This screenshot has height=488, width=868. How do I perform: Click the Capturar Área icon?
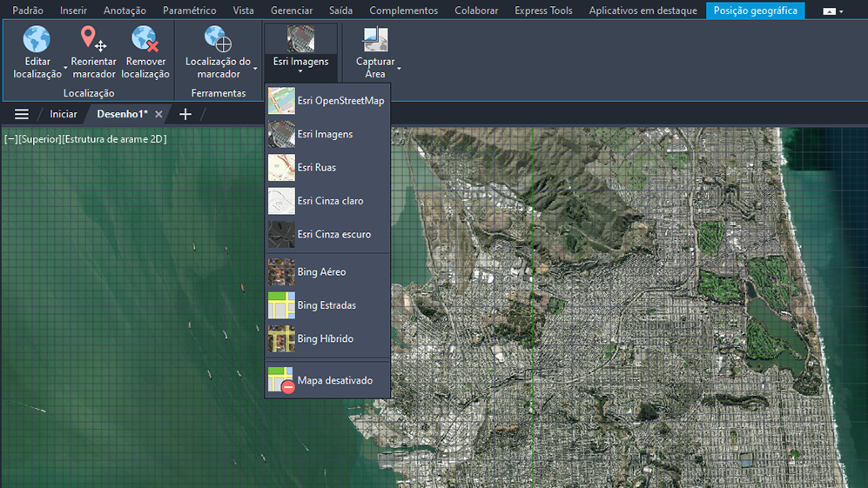375,39
